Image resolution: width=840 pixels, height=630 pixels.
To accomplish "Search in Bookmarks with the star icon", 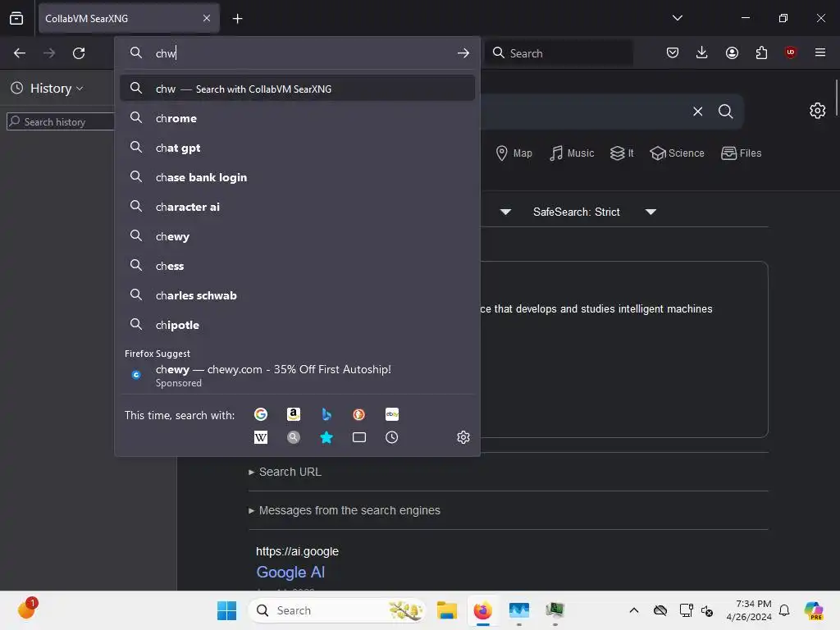I will click(326, 438).
